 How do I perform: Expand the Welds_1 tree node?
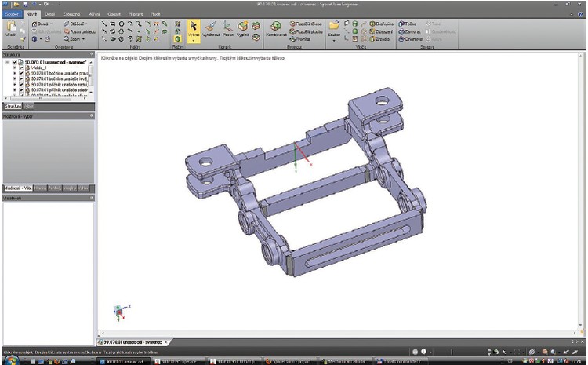pos(14,69)
